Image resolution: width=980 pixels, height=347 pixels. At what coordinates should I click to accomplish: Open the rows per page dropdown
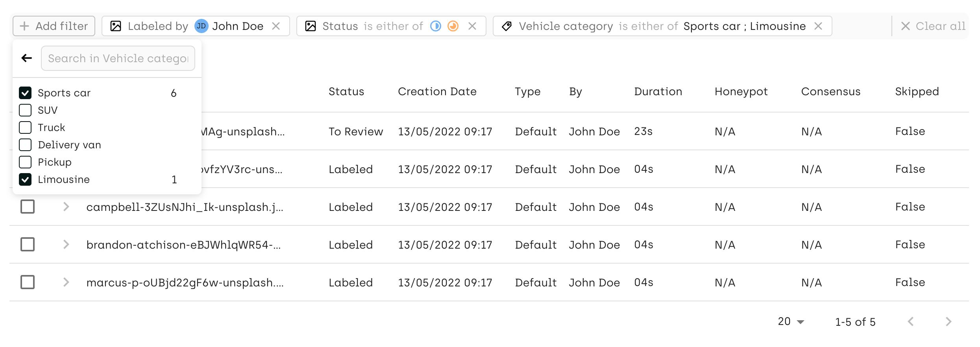[x=791, y=321]
